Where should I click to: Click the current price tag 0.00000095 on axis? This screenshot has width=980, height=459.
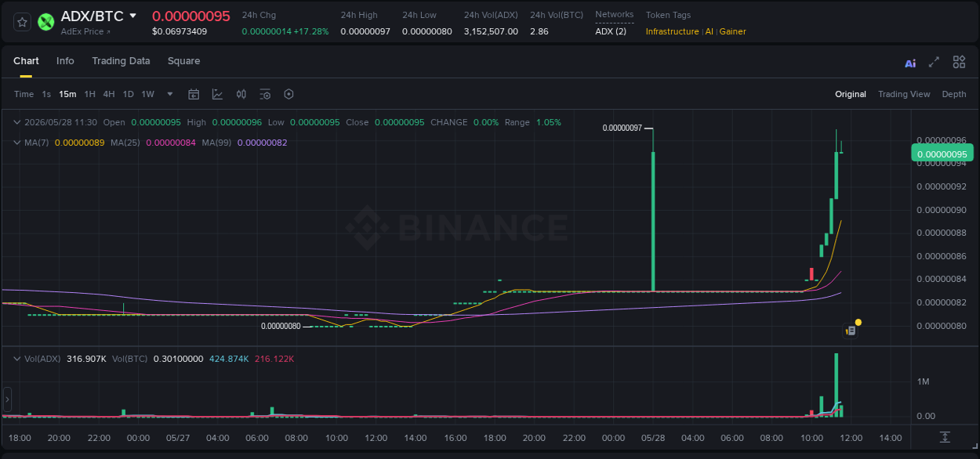[x=942, y=154]
